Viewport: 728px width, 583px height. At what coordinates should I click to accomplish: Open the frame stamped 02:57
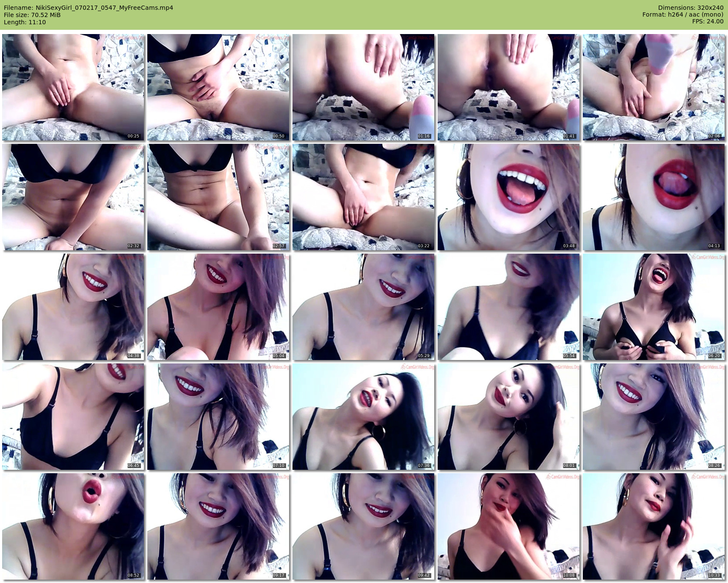pyautogui.click(x=218, y=197)
